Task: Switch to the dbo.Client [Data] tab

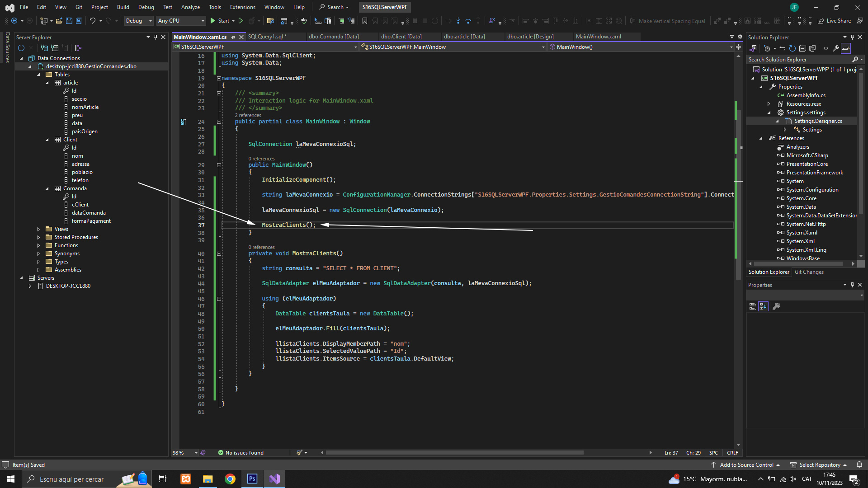Action: [x=401, y=37]
